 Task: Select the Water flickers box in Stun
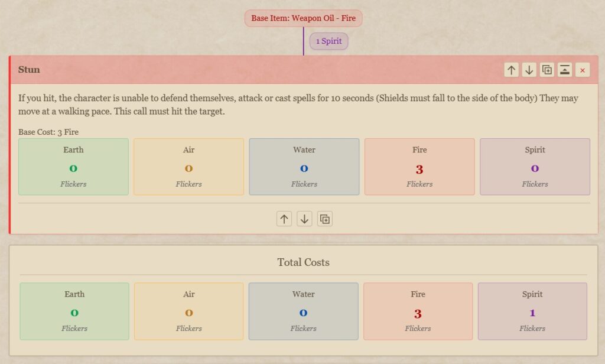pos(304,167)
